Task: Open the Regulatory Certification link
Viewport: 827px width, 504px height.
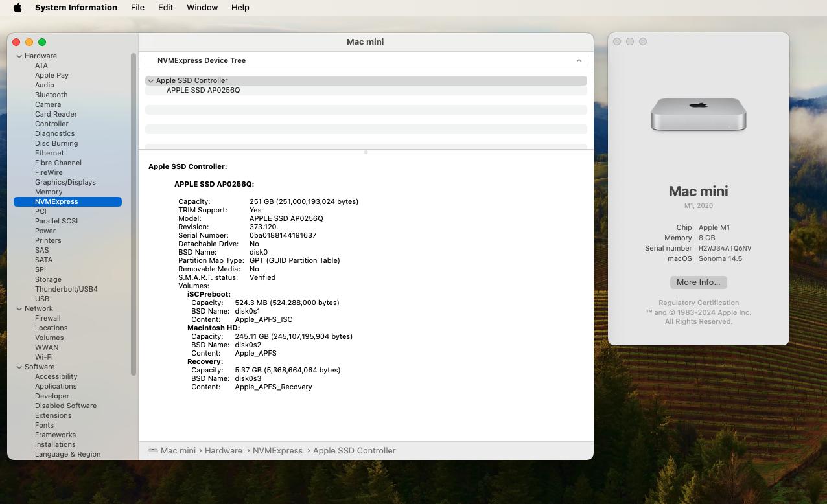Action: (x=699, y=303)
